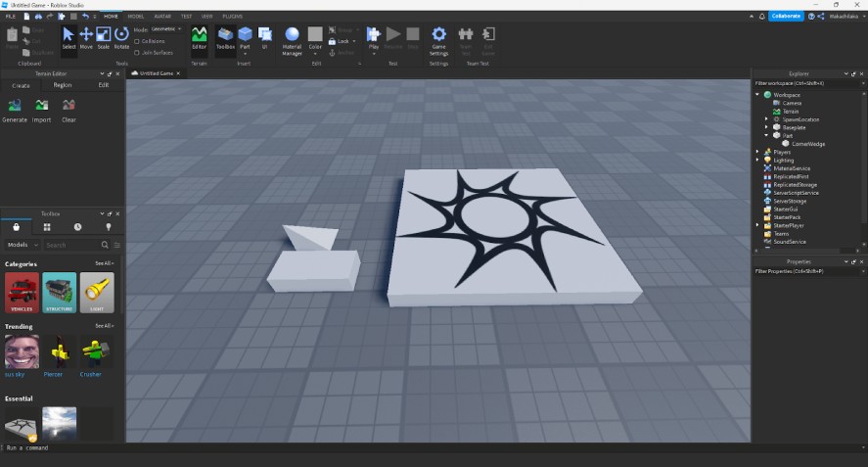The width and height of the screenshot is (868, 467).
Task: Click the Import terrain icon
Action: coord(41,111)
